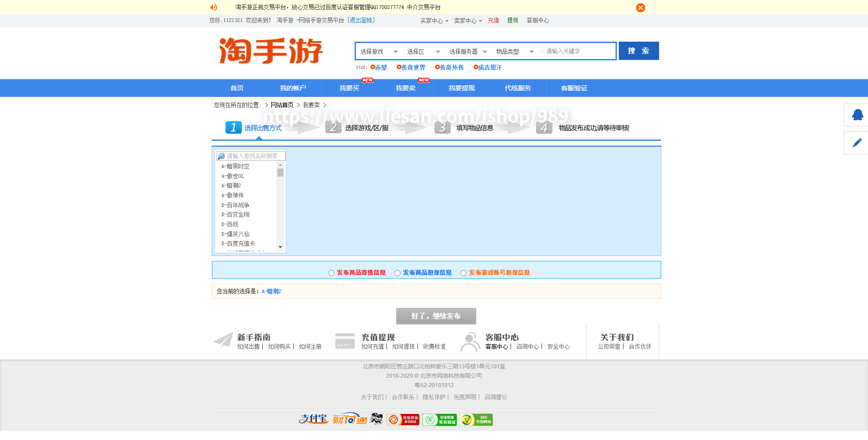The image size is (868, 440).
Task: Click the 好了，继续发布 button
Action: 436,316
